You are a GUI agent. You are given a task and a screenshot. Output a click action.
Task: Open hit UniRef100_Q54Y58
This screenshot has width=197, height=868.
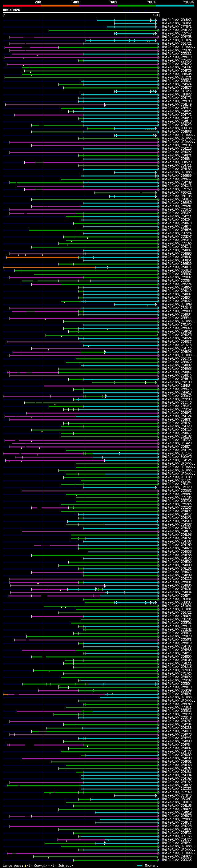click(x=177, y=37)
